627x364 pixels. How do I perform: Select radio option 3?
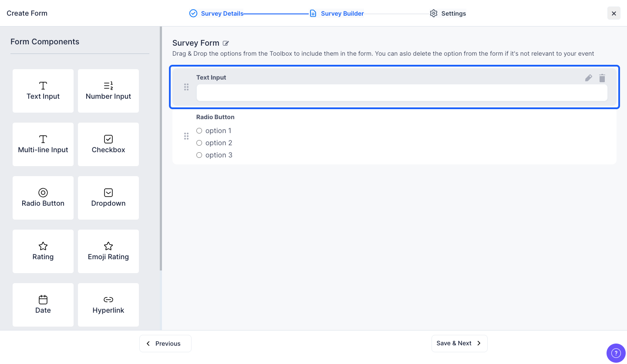pyautogui.click(x=199, y=155)
